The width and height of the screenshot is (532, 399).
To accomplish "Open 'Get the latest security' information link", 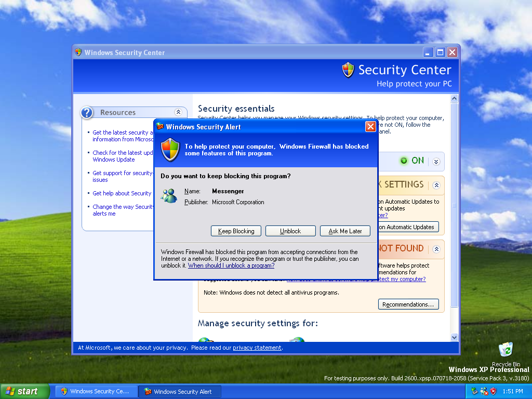I will [123, 136].
